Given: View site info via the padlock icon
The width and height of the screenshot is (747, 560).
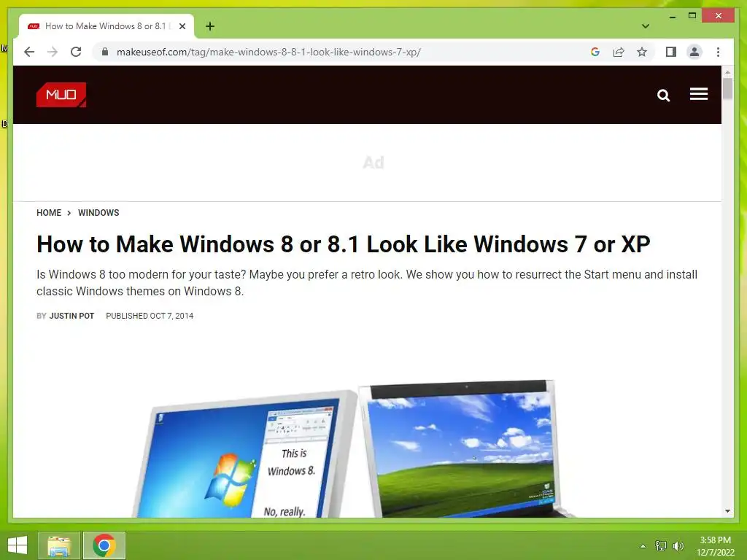Looking at the screenshot, I should [x=105, y=52].
